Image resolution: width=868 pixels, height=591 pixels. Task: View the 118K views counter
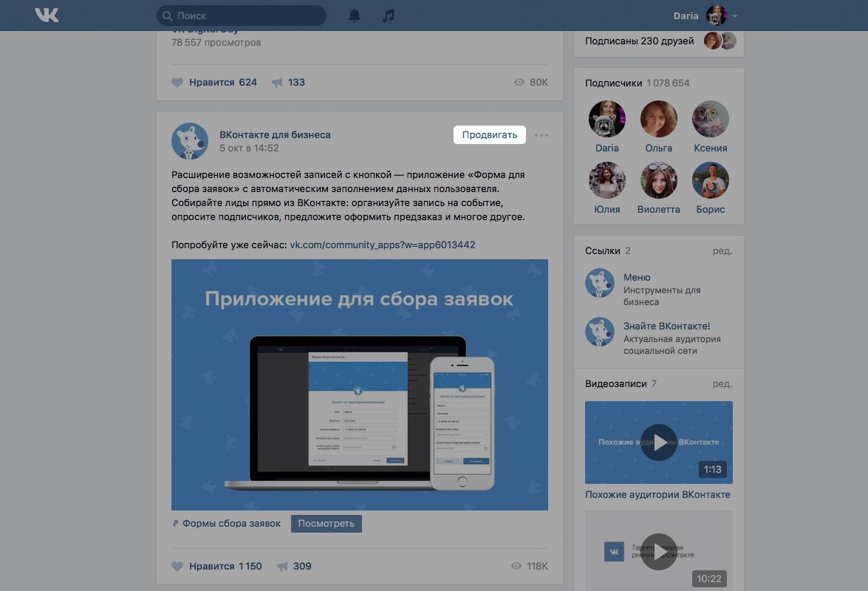tap(530, 566)
